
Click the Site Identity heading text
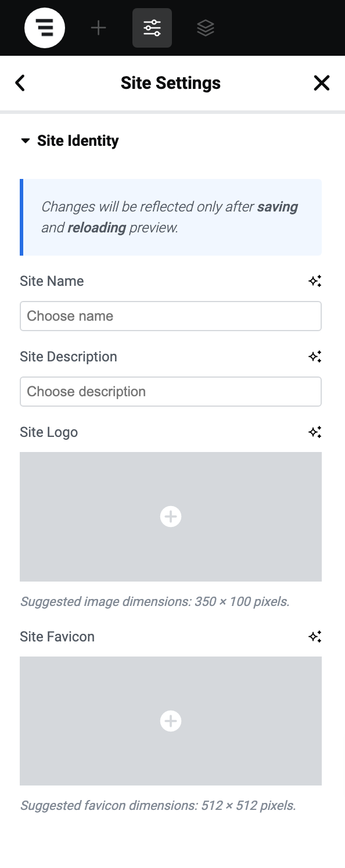coord(78,141)
